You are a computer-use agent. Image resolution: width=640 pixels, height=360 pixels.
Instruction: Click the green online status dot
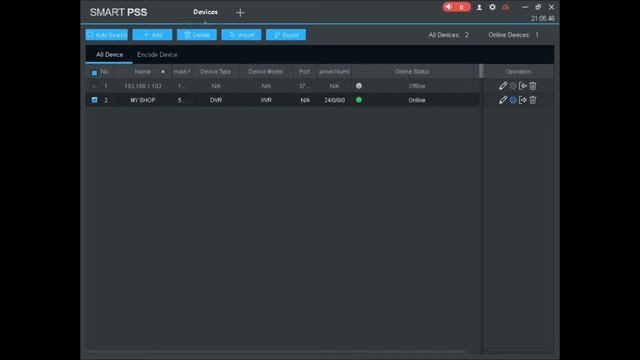pyautogui.click(x=359, y=100)
